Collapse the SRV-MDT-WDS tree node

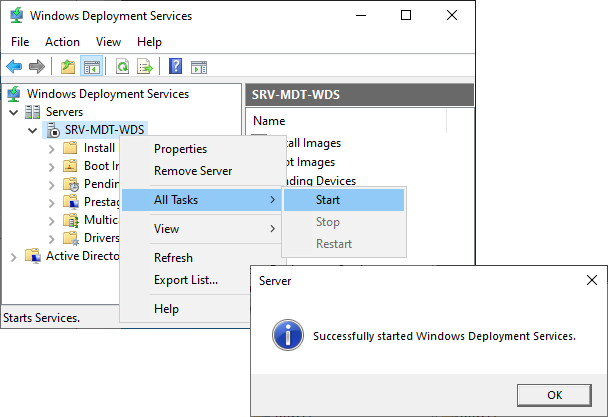33,130
